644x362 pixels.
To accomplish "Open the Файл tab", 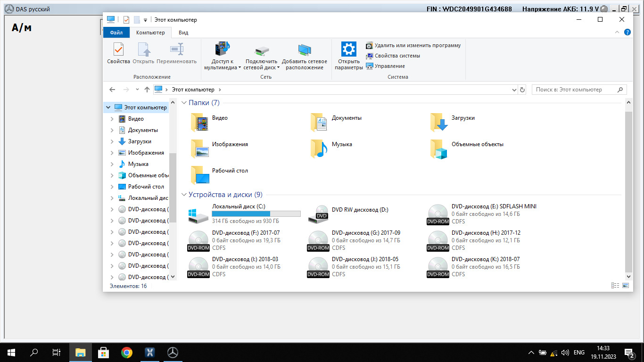I will 116,33.
